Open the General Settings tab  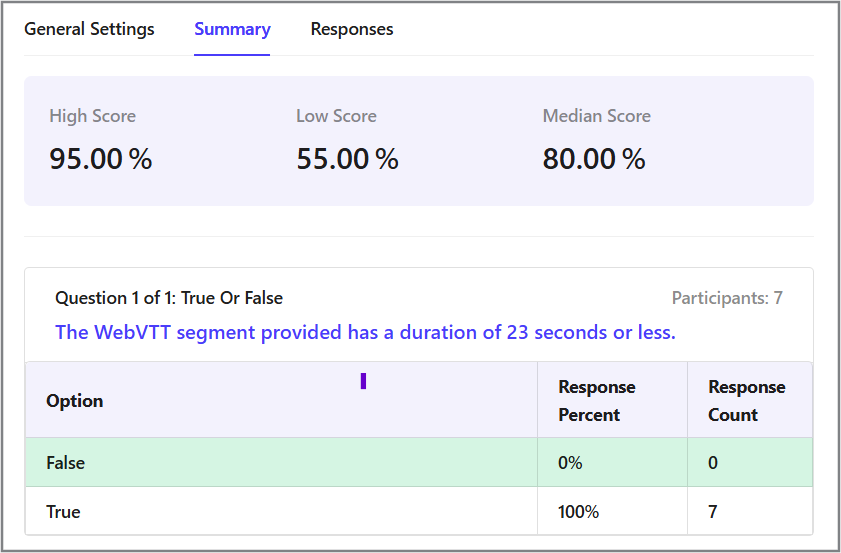pyautogui.click(x=89, y=29)
